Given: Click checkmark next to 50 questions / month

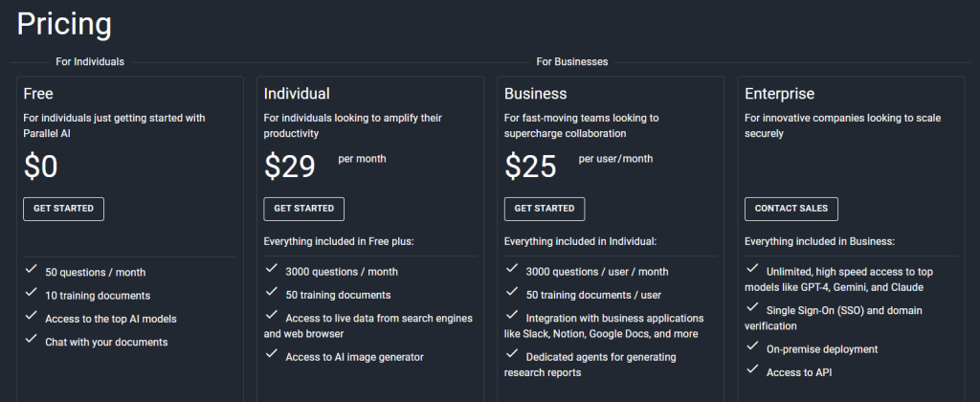Looking at the screenshot, I should (32, 271).
